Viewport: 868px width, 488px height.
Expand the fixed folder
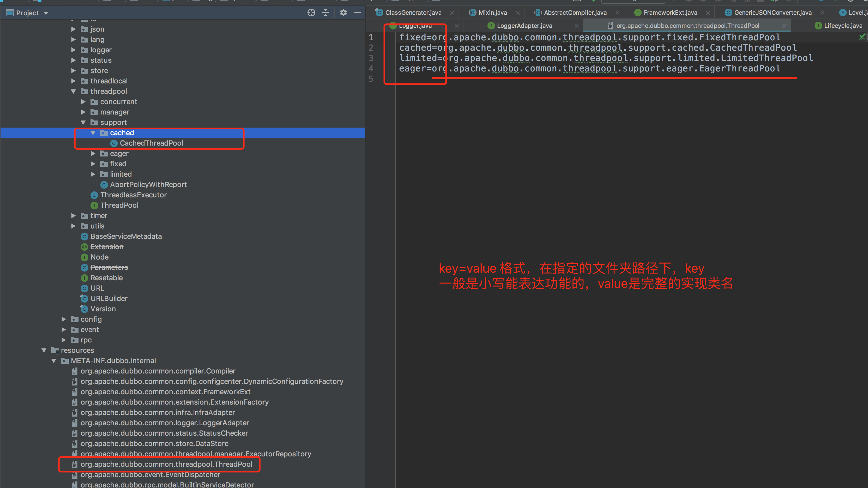(93, 164)
